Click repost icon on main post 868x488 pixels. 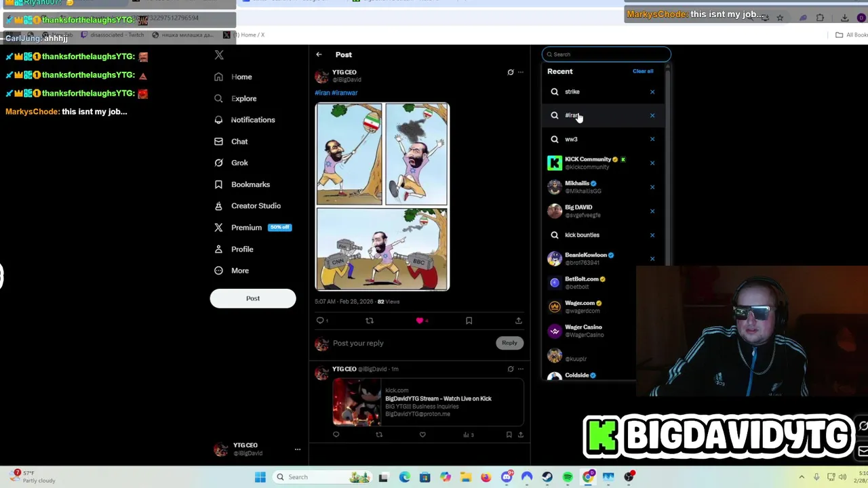(370, 321)
